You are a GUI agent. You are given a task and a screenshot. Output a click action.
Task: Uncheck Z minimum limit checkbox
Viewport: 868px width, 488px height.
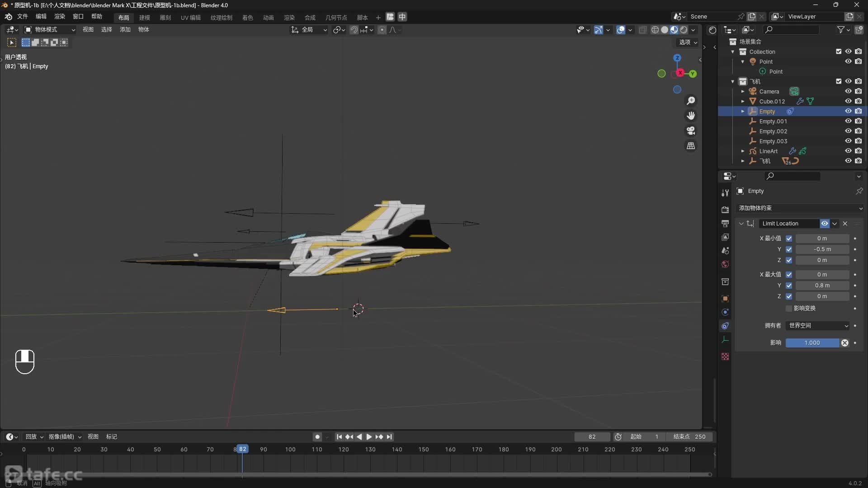[x=789, y=260]
